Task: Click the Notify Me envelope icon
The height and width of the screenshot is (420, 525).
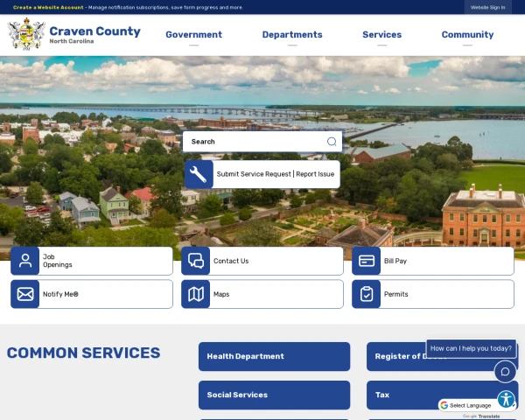Action: click(25, 294)
